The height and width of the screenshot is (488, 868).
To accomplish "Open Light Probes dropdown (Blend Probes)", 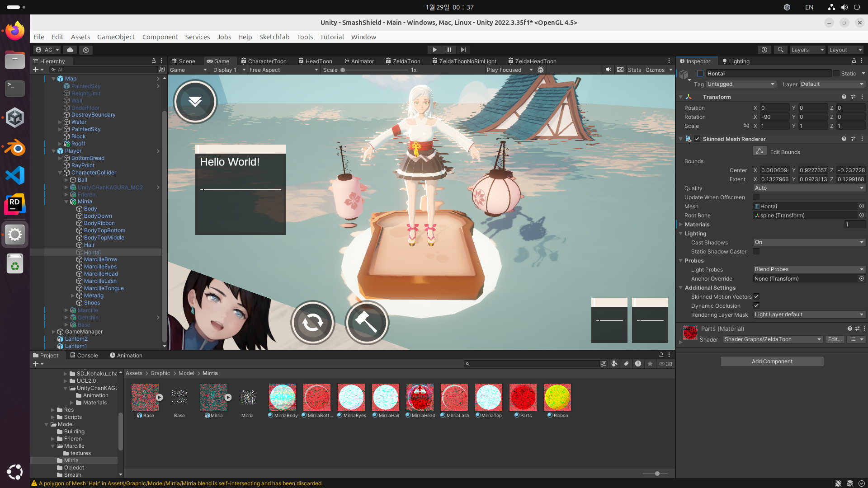I will coord(809,269).
